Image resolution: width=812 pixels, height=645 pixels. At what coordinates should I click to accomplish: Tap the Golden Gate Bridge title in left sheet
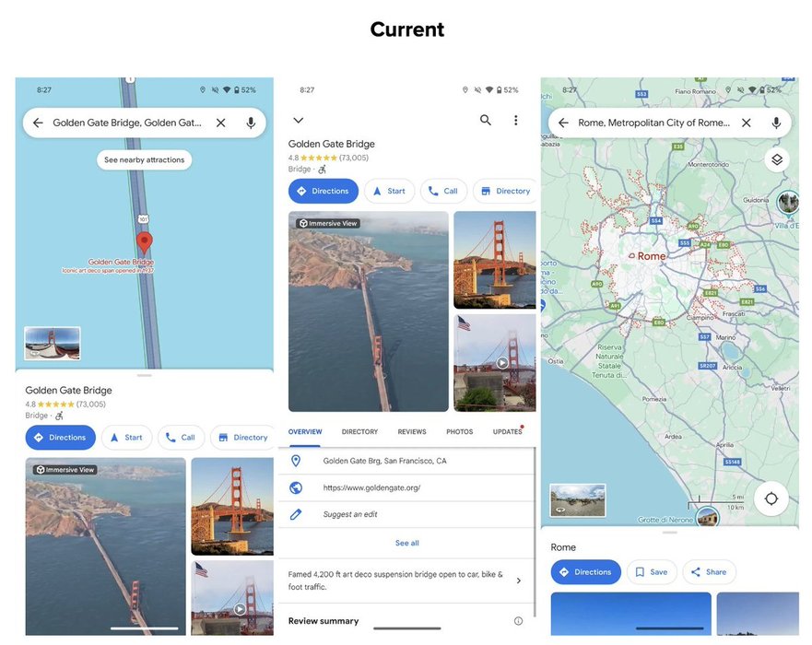click(x=68, y=391)
